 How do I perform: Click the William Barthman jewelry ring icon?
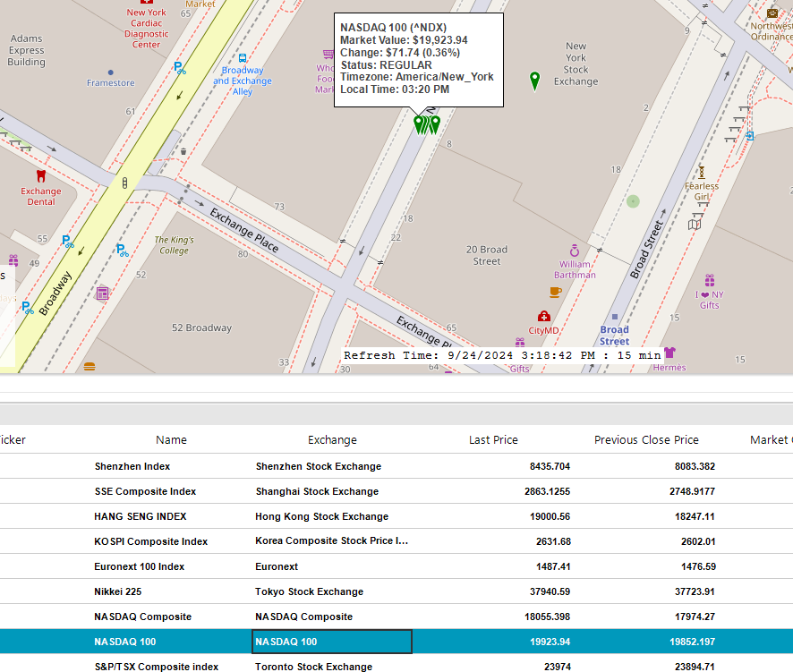click(x=575, y=251)
